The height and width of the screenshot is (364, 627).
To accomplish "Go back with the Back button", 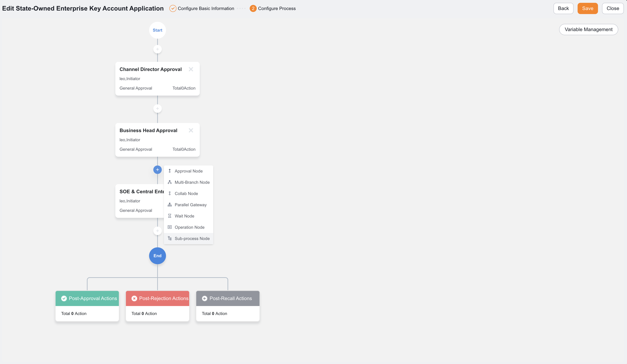I will pyautogui.click(x=563, y=8).
